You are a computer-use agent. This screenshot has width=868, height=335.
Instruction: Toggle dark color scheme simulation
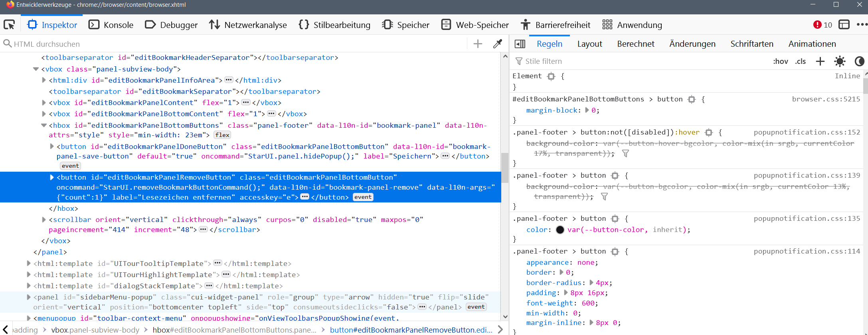click(x=859, y=61)
